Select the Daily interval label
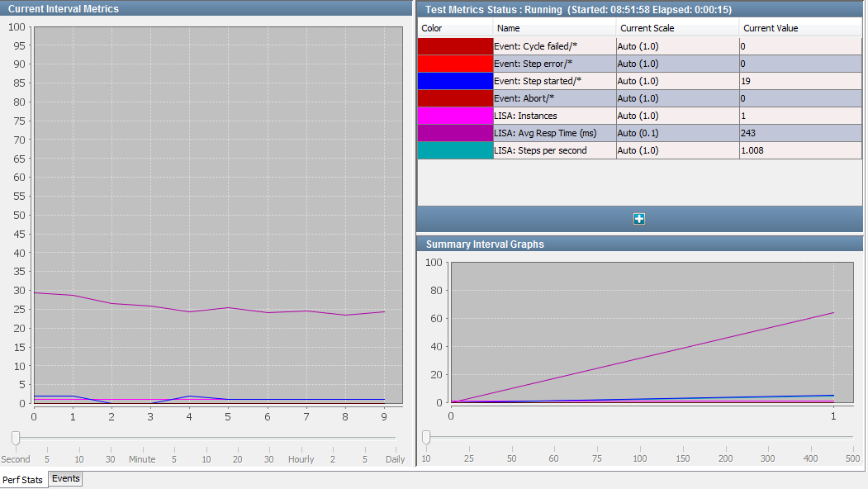Image resolution: width=868 pixels, height=489 pixels. point(395,459)
